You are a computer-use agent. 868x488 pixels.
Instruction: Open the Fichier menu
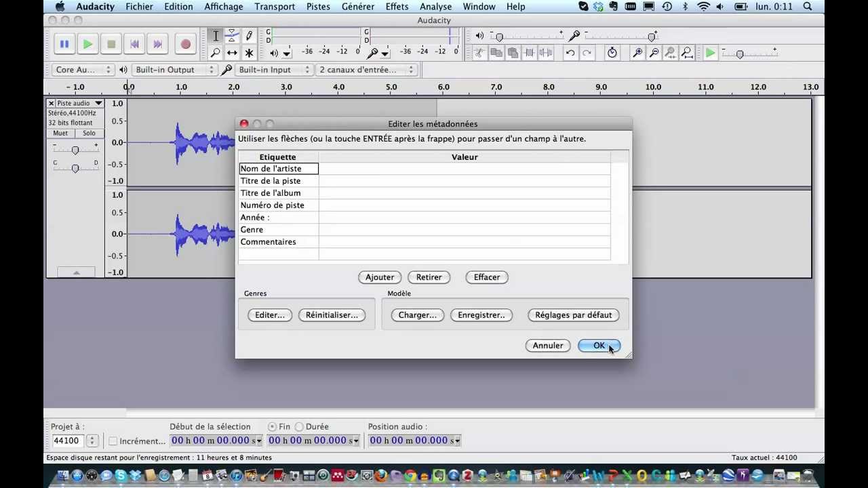(x=139, y=7)
